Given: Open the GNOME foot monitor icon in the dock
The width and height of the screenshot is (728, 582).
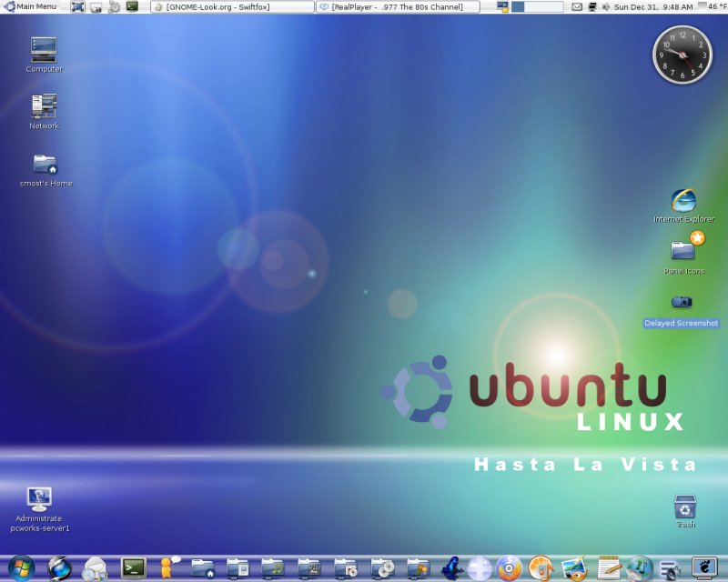Looking at the screenshot, I should point(704,567).
